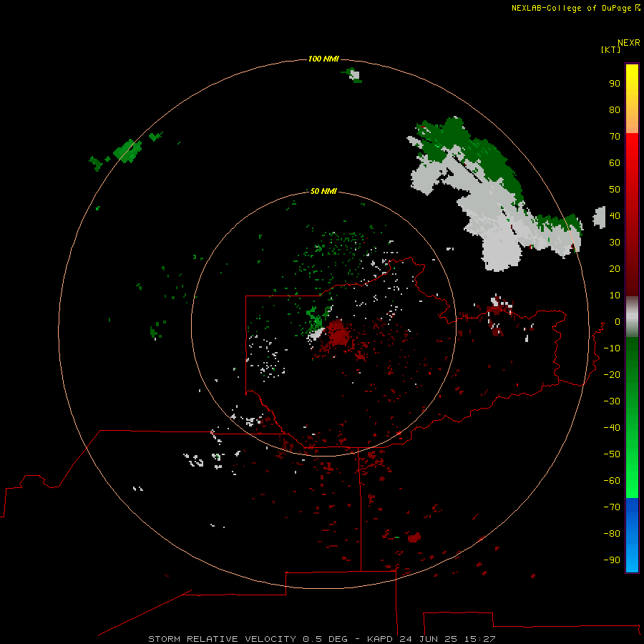
Task: Click the -60 scale label
Action: point(612,481)
